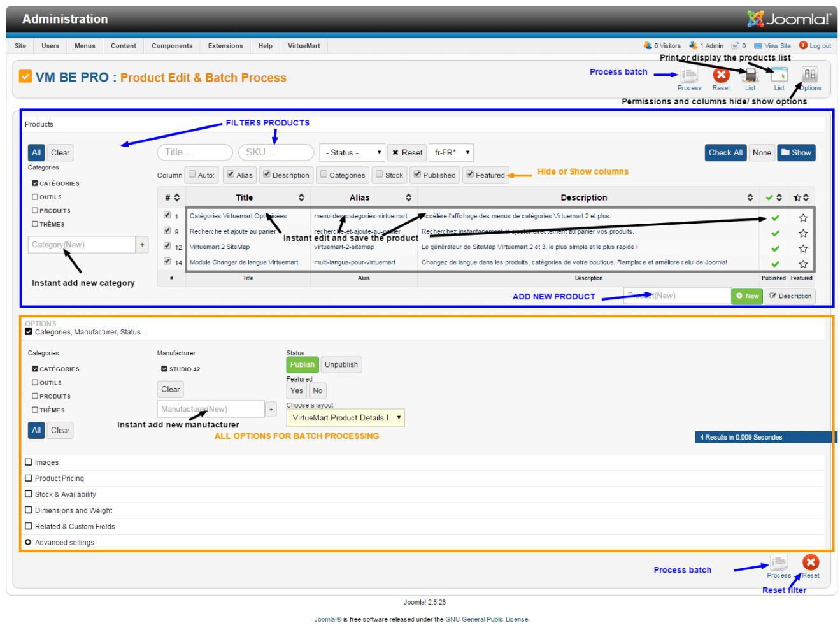
Task: Open the Choose a layout dropdown
Action: pos(345,418)
